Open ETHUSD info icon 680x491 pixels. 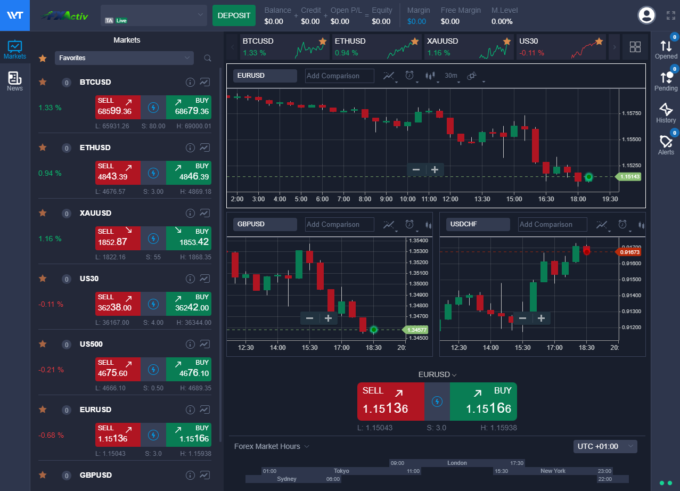pos(190,147)
